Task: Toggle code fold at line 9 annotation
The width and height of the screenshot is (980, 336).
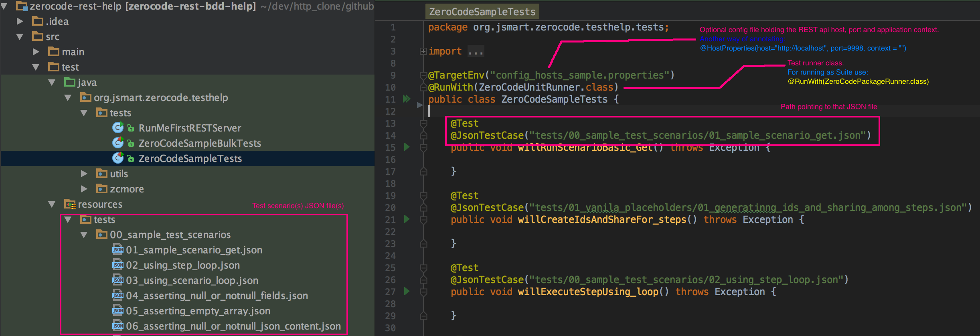Action: coord(423,75)
